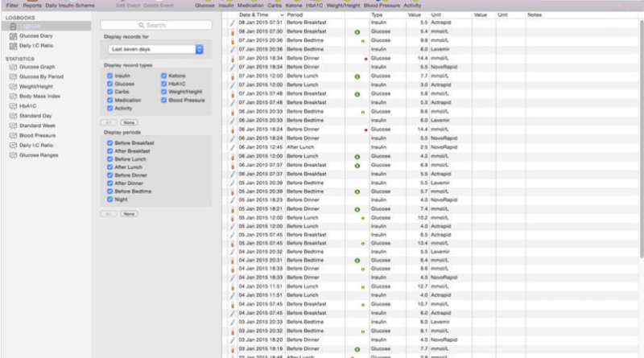644x358 pixels.
Task: Click the Search field
Action: [155, 25]
